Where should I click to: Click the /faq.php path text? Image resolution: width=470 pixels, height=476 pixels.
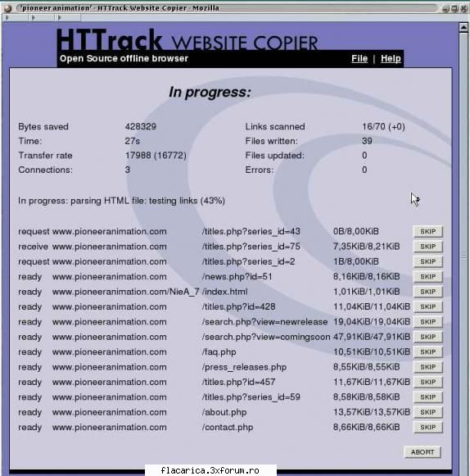coord(219,351)
